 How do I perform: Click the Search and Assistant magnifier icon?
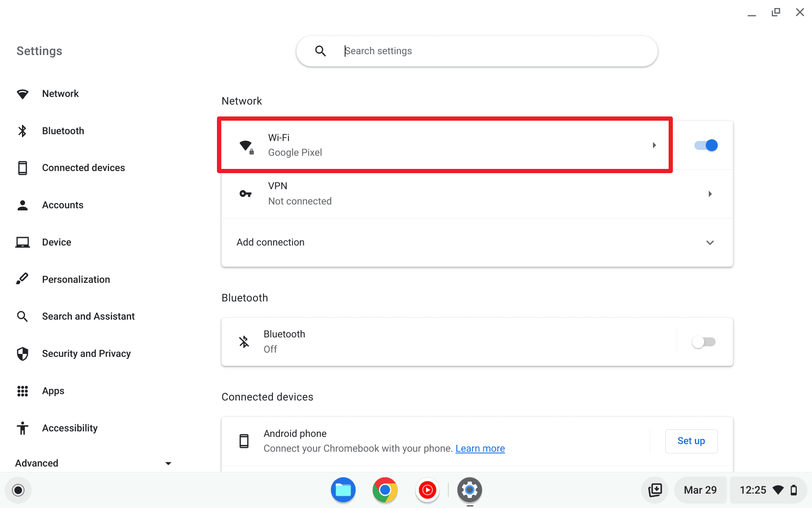(22, 316)
